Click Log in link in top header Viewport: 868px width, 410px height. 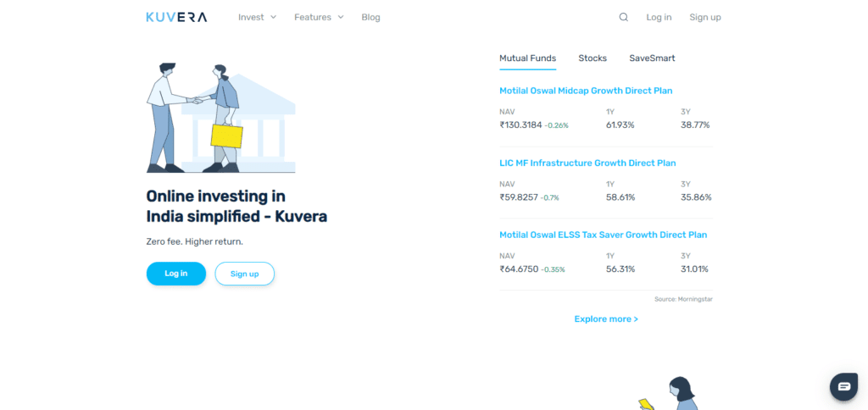point(659,17)
